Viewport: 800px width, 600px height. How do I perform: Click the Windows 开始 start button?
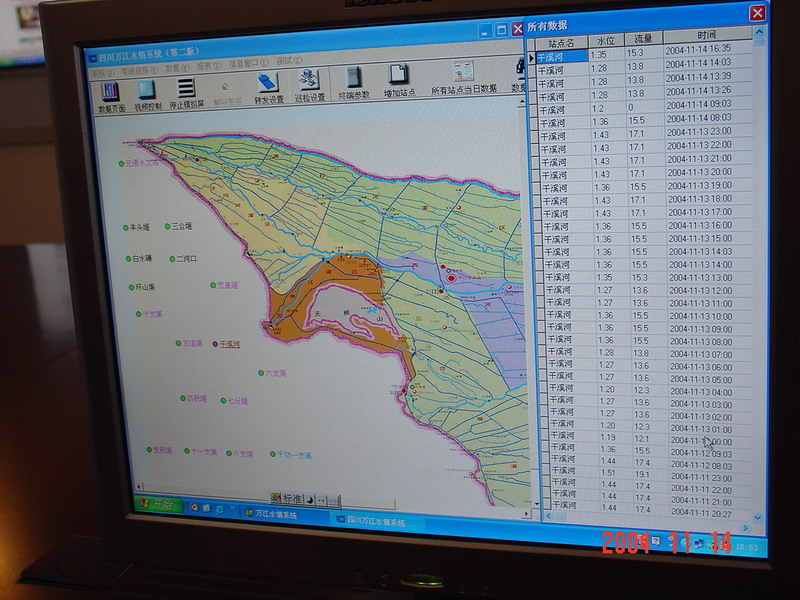pyautogui.click(x=158, y=505)
